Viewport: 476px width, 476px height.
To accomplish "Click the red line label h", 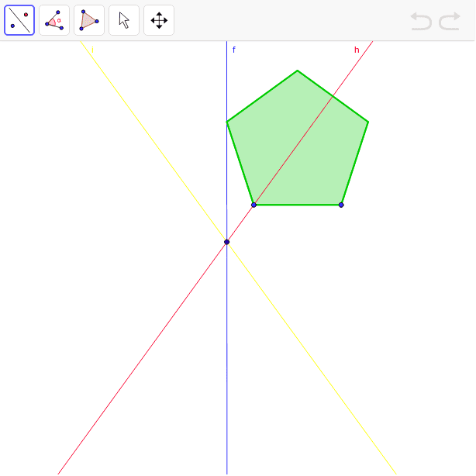I will pyautogui.click(x=357, y=50).
